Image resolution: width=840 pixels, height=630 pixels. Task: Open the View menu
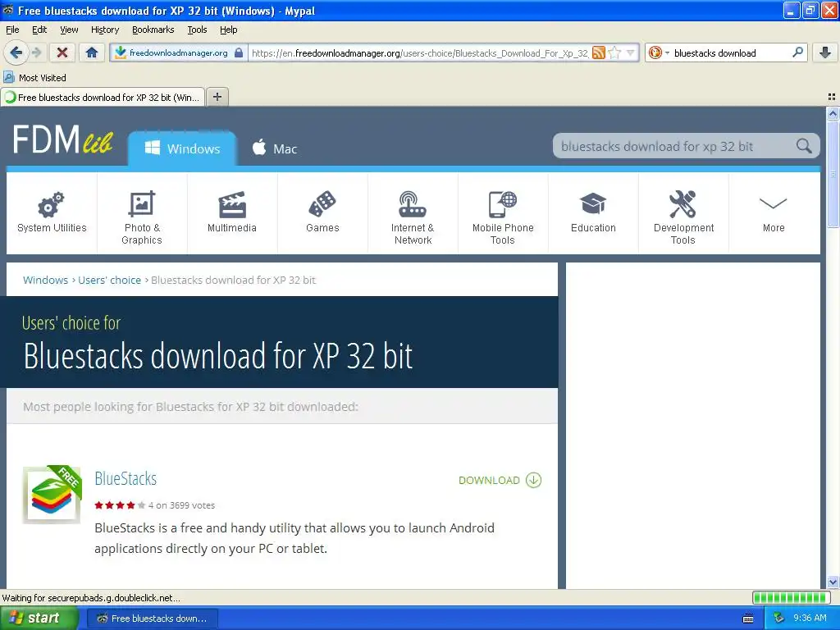point(69,30)
